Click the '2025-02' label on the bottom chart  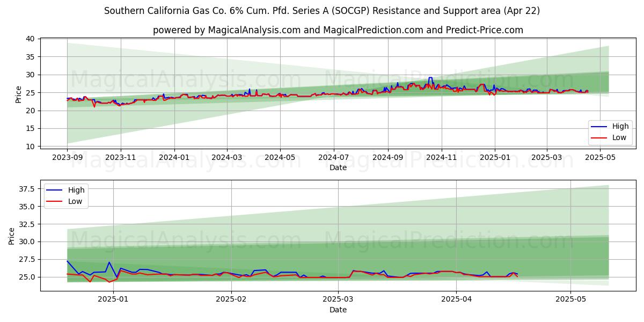pyautogui.click(x=231, y=300)
